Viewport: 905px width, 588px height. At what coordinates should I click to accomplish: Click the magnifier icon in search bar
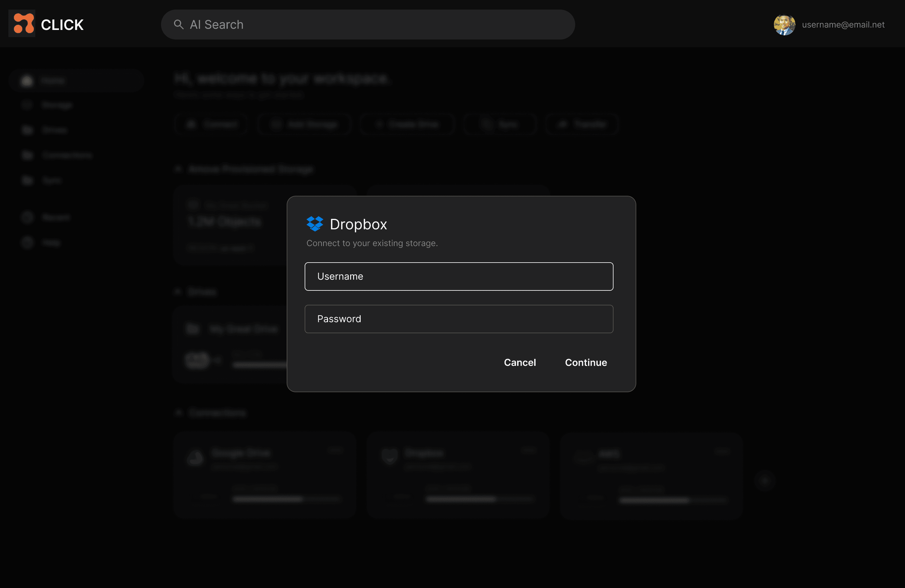[178, 24]
